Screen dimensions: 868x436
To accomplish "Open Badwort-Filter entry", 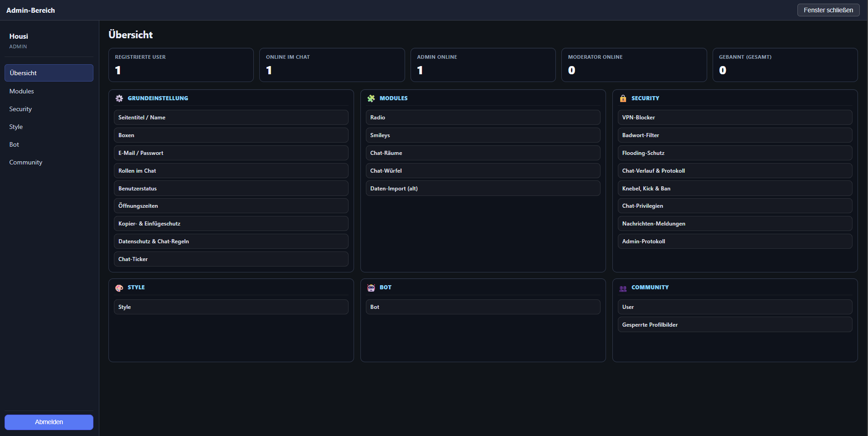I will point(735,135).
